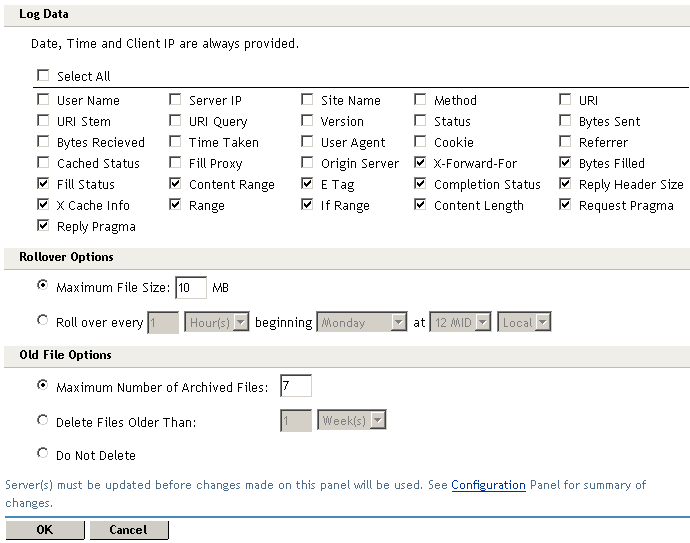The width and height of the screenshot is (690, 543).
Task: Choose the Do Not Delete option
Action: click(43, 453)
